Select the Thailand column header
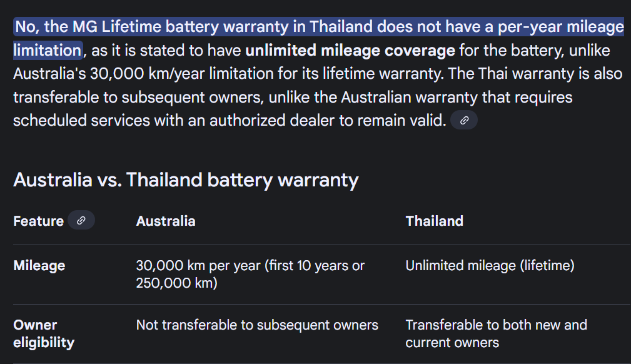Image resolution: width=631 pixels, height=364 pixels. [x=434, y=221]
